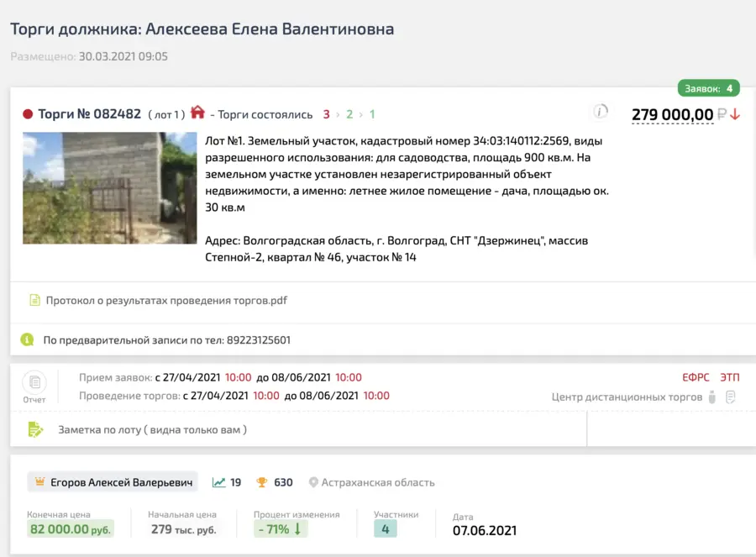Click the (лот 1) label
Image resolution: width=756 pixels, height=557 pixels.
pyautogui.click(x=166, y=114)
